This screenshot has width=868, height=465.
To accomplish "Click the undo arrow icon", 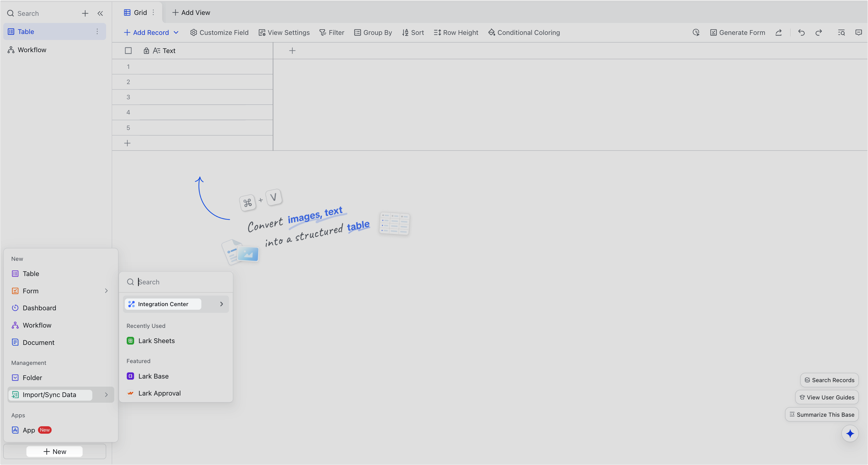I will pyautogui.click(x=801, y=32).
